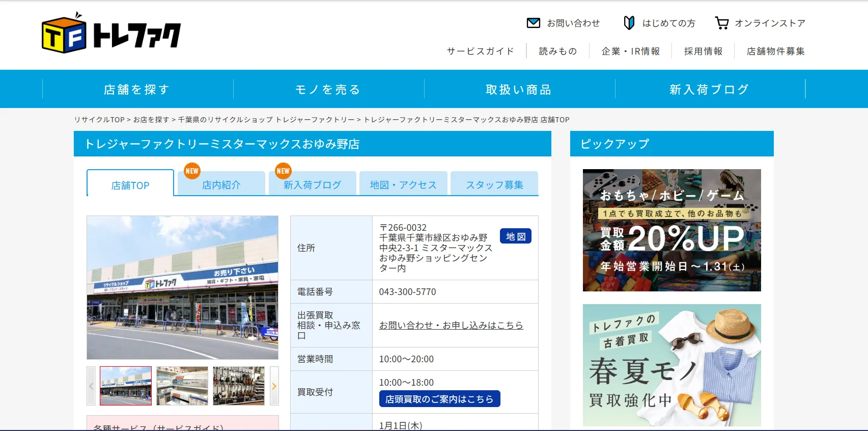The image size is (868, 431).
Task: Open 店頭買取のご案内はこちら button
Action: pos(439,399)
